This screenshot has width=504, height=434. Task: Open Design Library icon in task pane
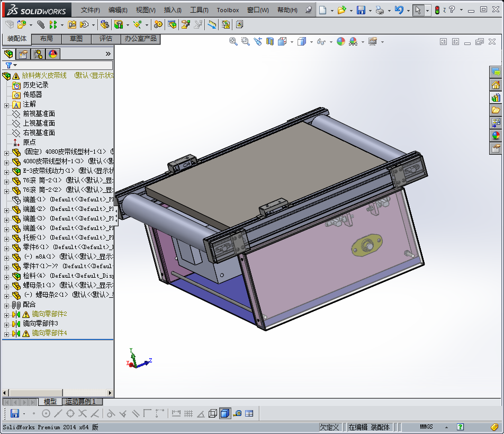(x=496, y=98)
